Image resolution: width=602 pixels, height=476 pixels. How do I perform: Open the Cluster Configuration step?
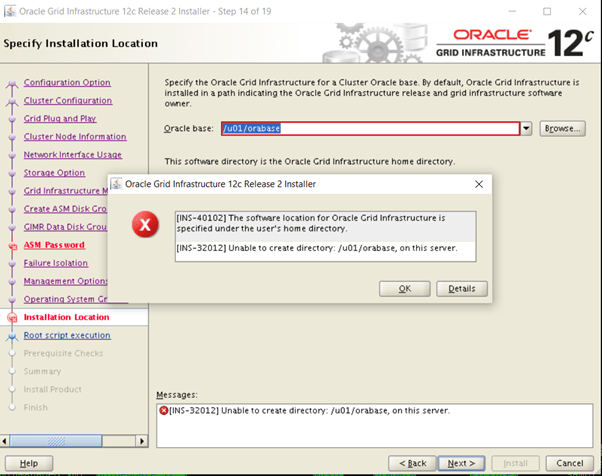point(68,101)
